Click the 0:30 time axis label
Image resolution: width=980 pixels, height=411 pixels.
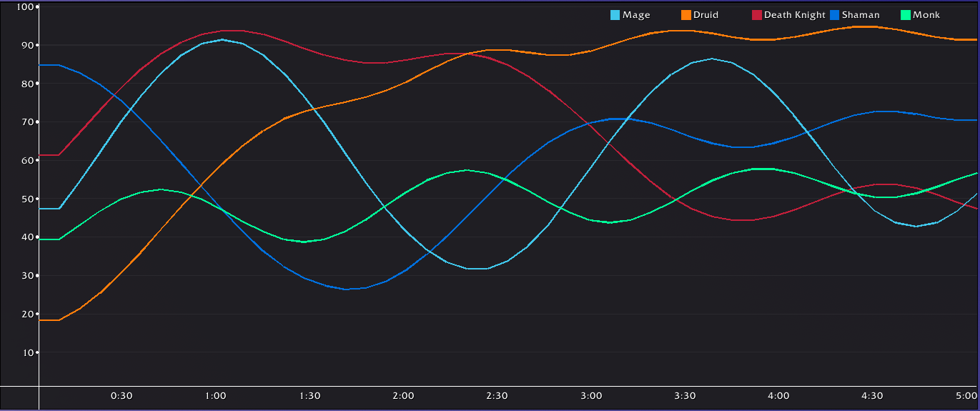tap(122, 396)
